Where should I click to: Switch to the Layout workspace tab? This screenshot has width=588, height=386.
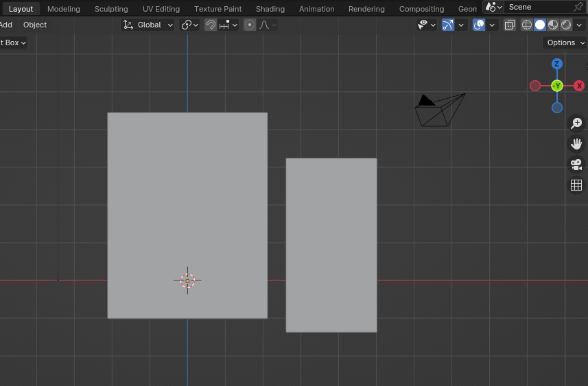click(x=21, y=9)
